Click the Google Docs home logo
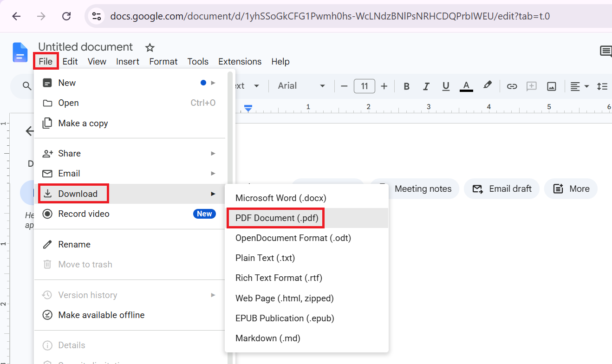Image resolution: width=612 pixels, height=364 pixels. tap(20, 52)
